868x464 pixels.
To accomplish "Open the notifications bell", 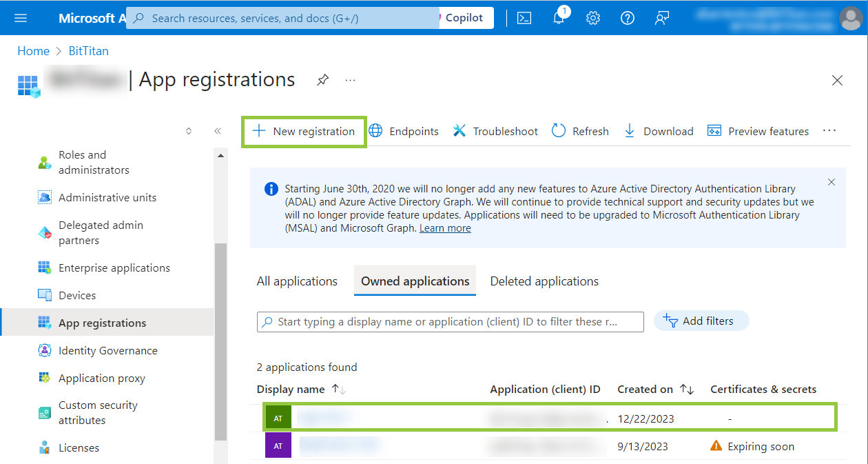I will 559,18.
